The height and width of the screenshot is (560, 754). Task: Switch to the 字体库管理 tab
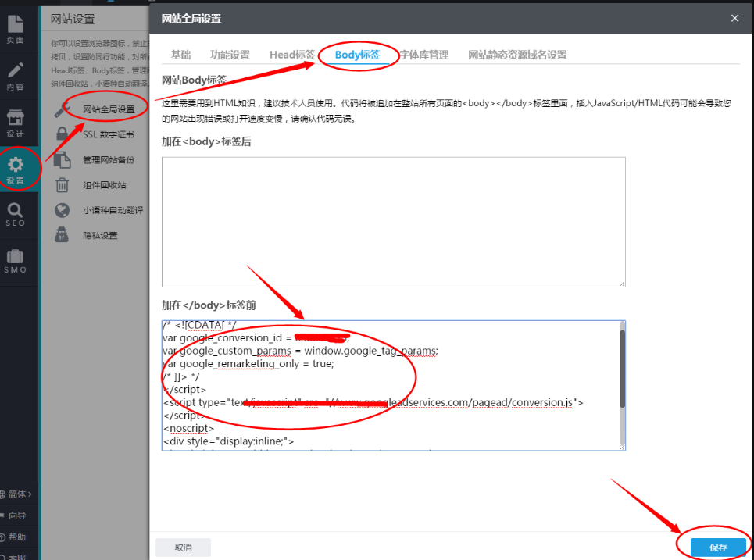(427, 55)
